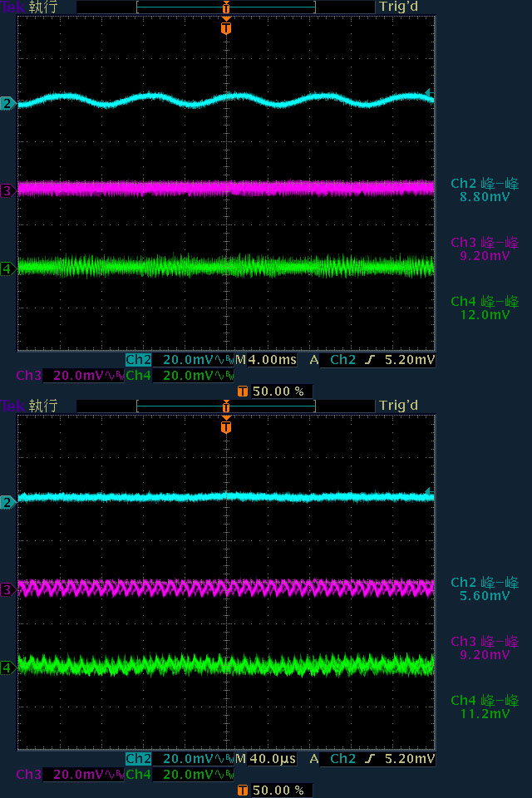Click 5.20mV trigger level in 4.00ms capture
Screen dimensions: 532x798
(409, 360)
